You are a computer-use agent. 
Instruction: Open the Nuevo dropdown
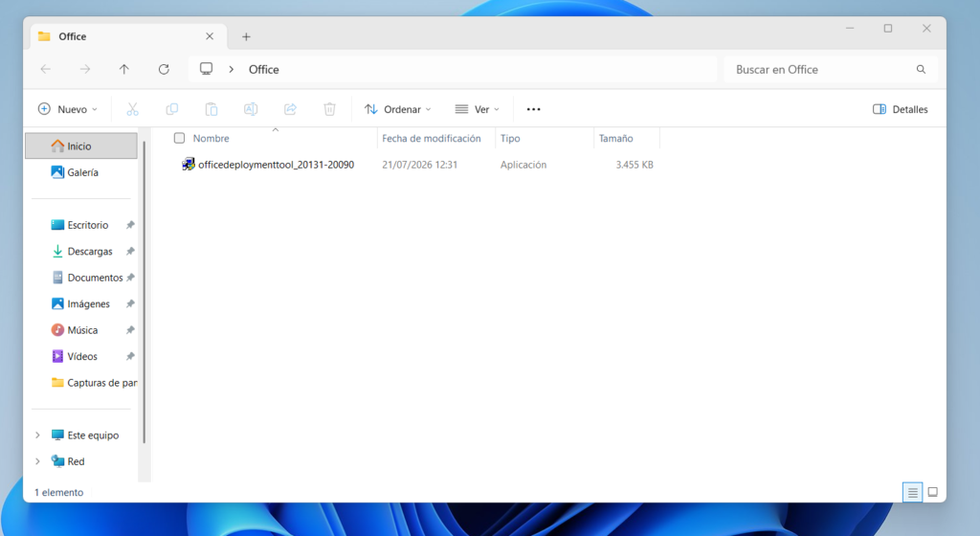pyautogui.click(x=68, y=109)
